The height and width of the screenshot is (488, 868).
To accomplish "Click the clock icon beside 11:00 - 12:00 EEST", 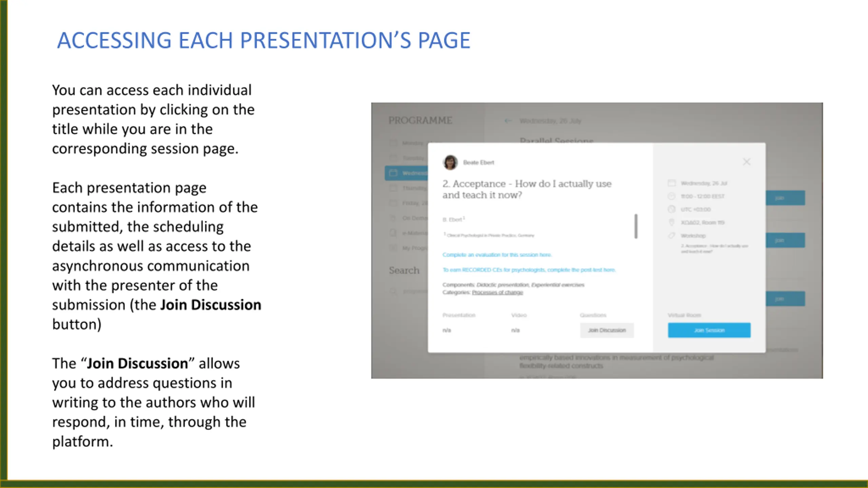I will tap(671, 196).
